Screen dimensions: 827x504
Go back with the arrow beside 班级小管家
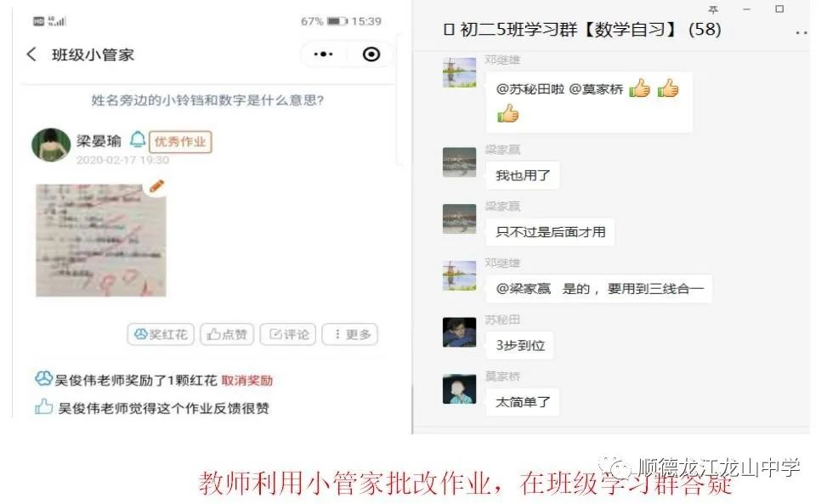pos(31,54)
